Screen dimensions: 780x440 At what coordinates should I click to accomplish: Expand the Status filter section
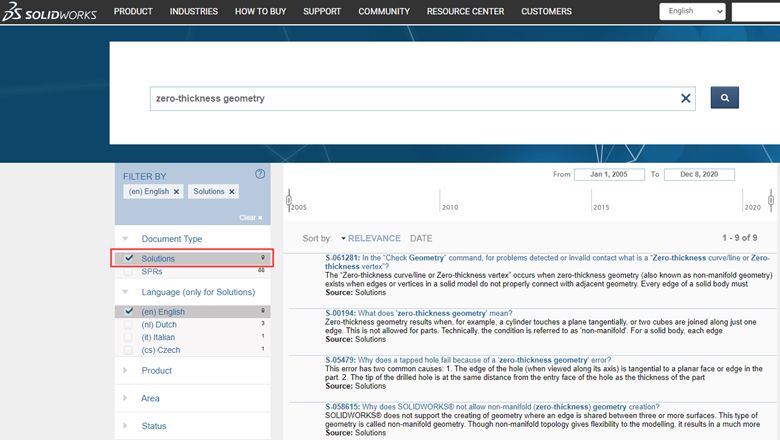[x=125, y=426]
